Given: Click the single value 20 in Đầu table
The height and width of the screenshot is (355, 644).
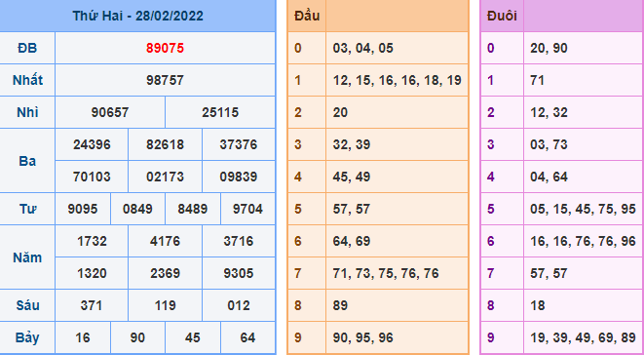Looking at the screenshot, I should coord(340,112).
